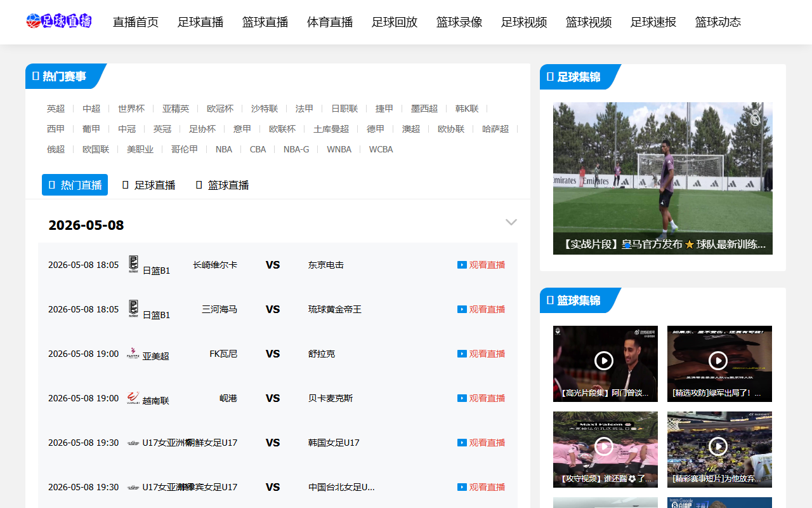Viewport: 812px width, 508px height.
Task: Click the 哈萨超 league link
Action: pyautogui.click(x=495, y=129)
